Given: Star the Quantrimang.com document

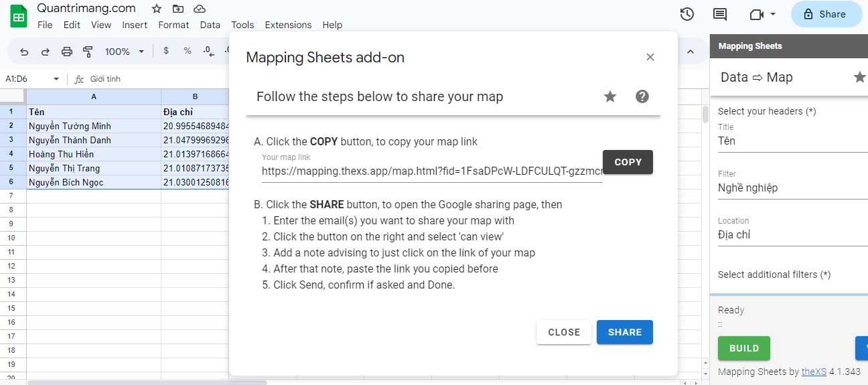Looking at the screenshot, I should pyautogui.click(x=156, y=9).
